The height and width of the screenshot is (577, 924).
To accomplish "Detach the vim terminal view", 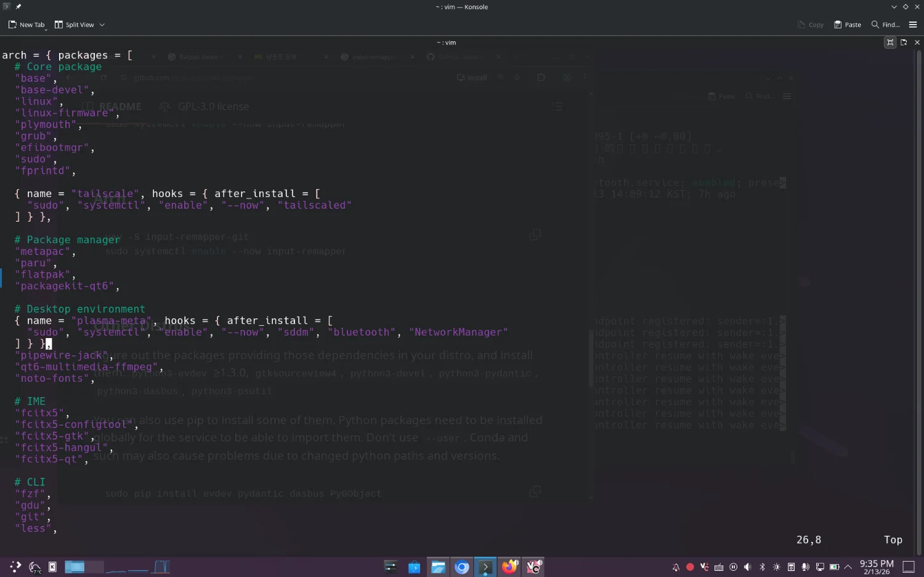I will point(904,42).
